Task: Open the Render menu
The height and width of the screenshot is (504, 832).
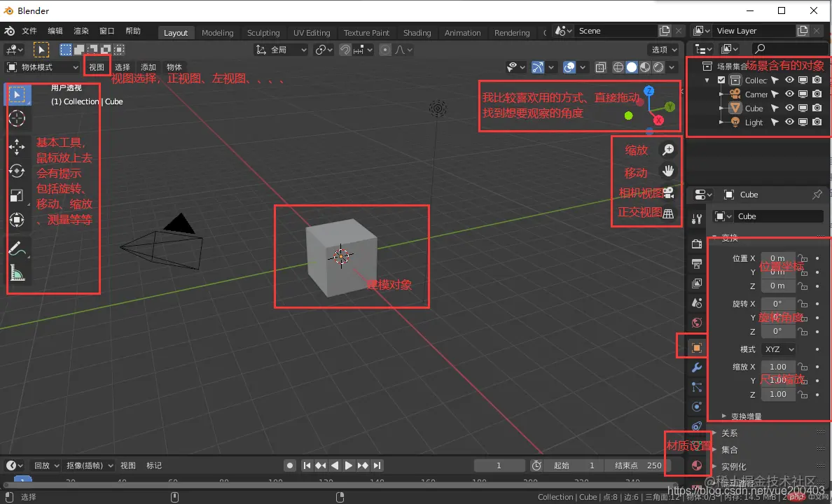Action: pos(81,31)
